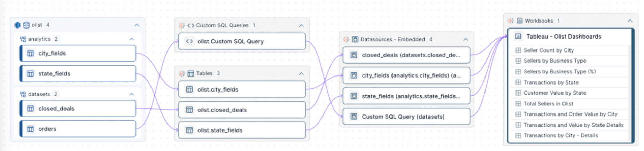This screenshot has width=644, height=151.
Task: Collapse the Tables group
Action: click(301, 73)
